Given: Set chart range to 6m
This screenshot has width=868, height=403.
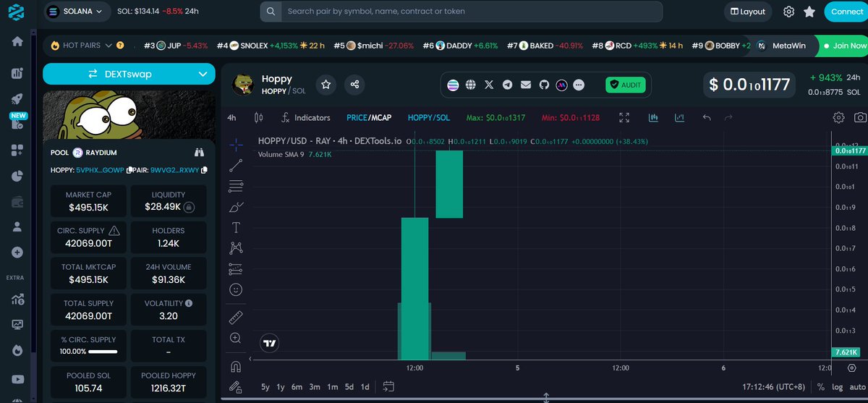Looking at the screenshot, I should pyautogui.click(x=297, y=386).
